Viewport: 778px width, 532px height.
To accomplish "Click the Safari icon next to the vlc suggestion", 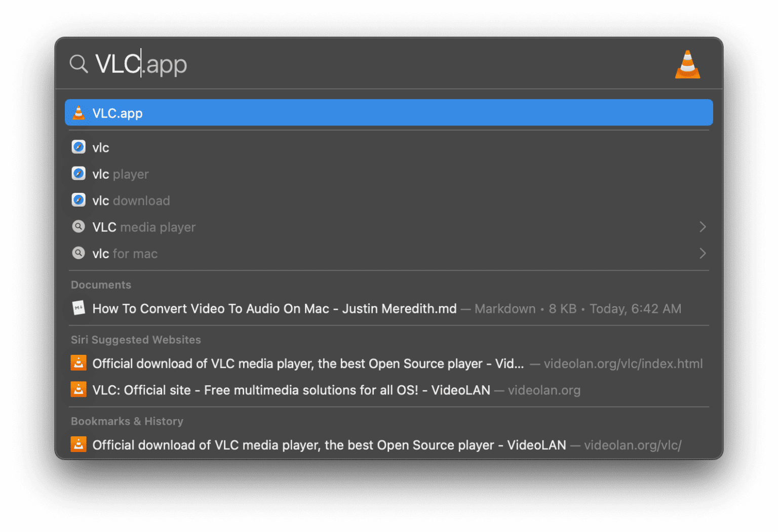I will coord(79,147).
